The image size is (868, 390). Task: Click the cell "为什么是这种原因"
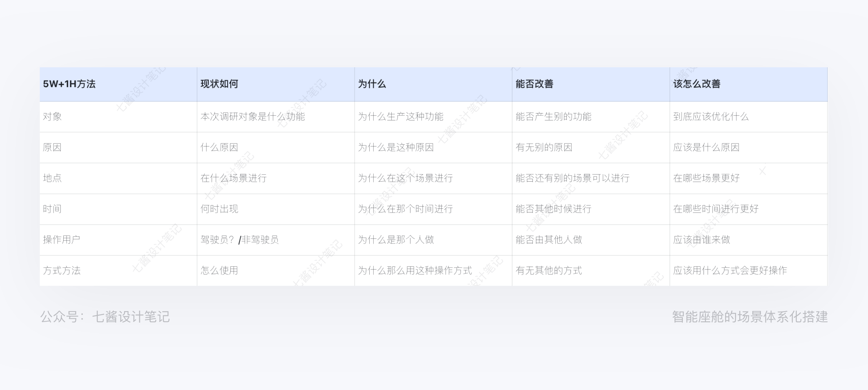point(433,147)
